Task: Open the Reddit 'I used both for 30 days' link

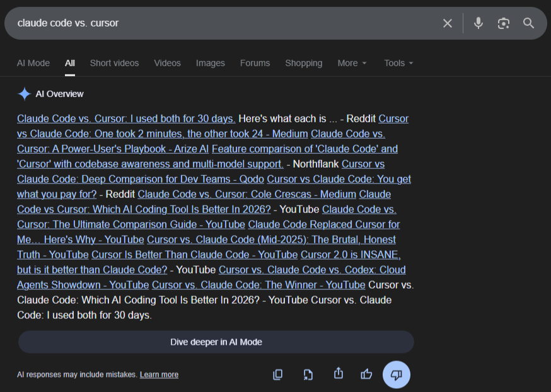Action: (x=125, y=118)
